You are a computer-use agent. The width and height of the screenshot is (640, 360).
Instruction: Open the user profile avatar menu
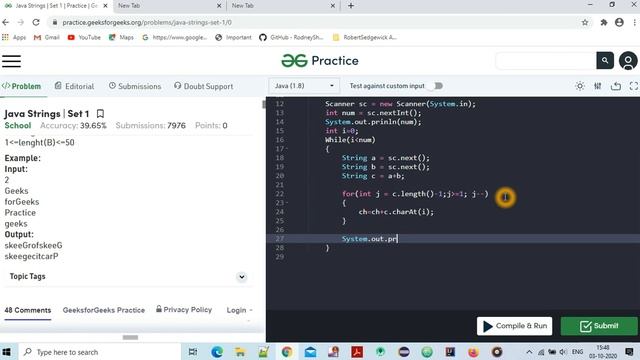point(628,61)
